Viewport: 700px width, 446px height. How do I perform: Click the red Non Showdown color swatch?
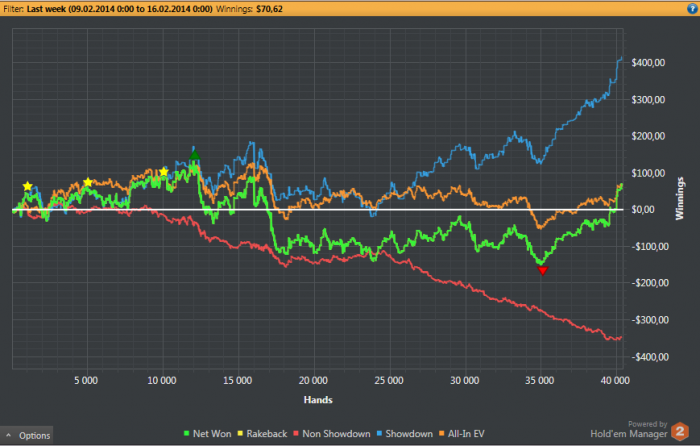[296, 433]
